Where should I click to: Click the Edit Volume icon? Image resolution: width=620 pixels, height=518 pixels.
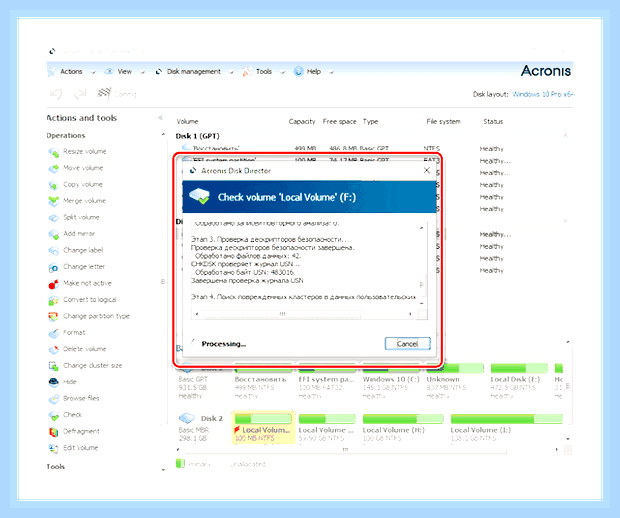coord(54,448)
